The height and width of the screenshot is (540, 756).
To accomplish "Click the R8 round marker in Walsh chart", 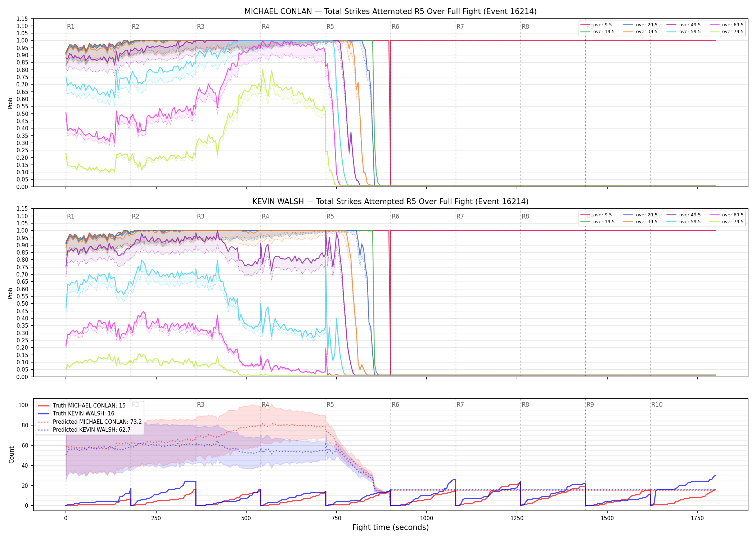I will (x=525, y=216).
